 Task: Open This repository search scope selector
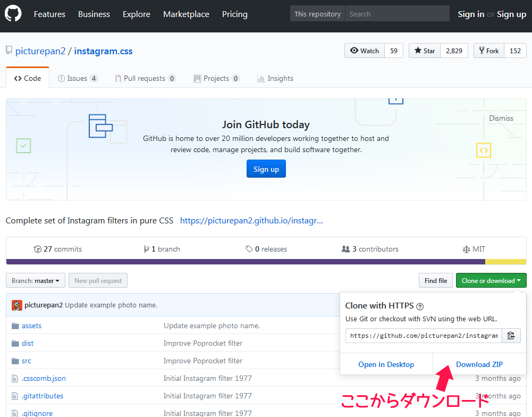point(317,14)
